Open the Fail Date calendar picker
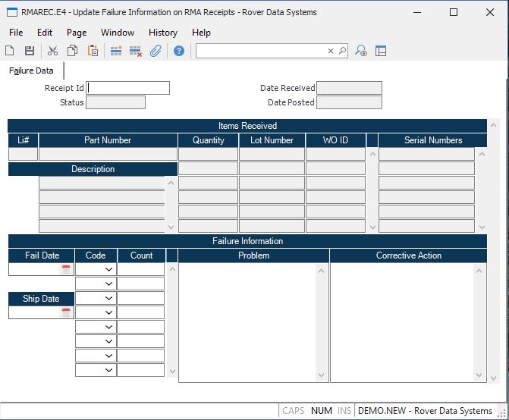 66,269
